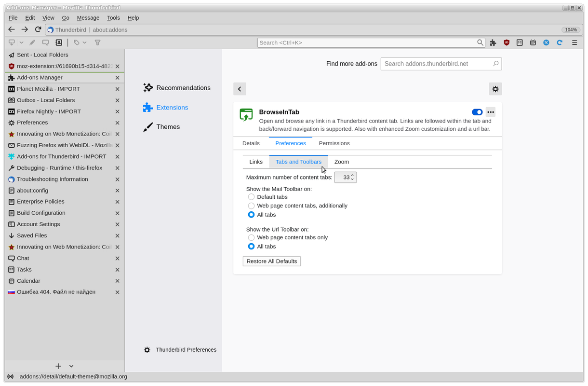
Task: Click the Tag label toolbar icon
Action: point(77,42)
